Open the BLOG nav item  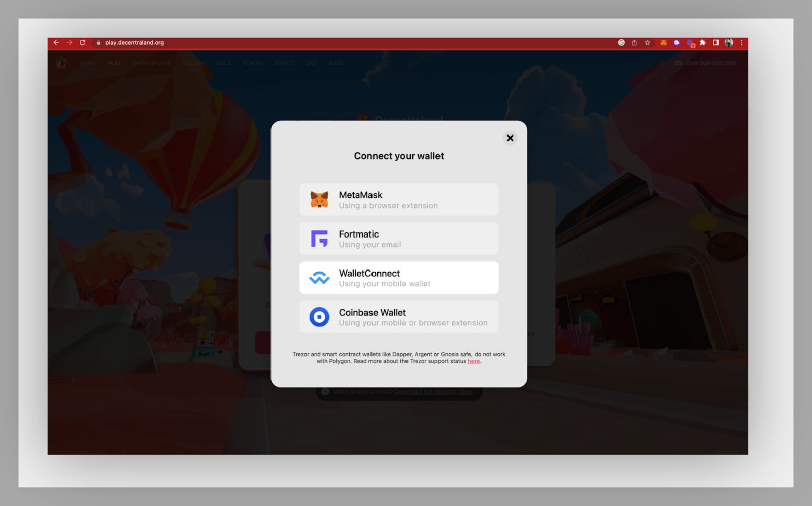[336, 63]
